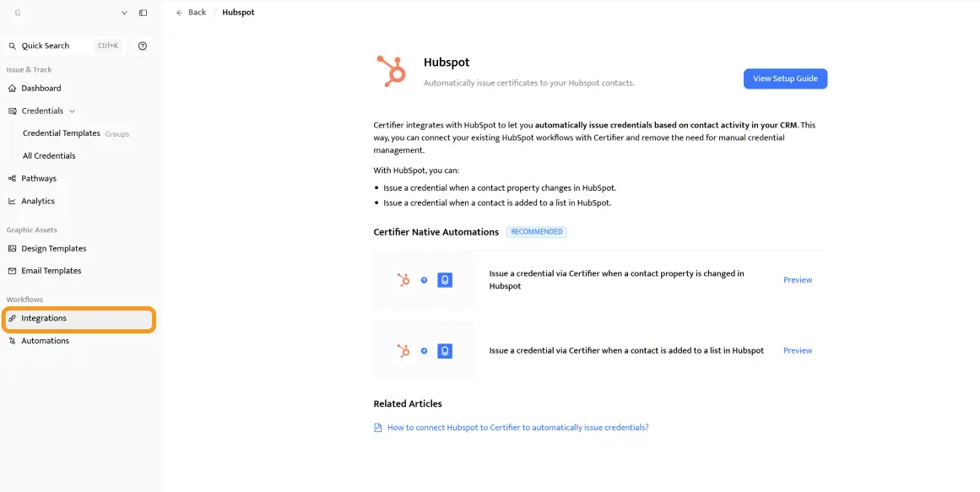Click the Automations icon in sidebar
This screenshot has height=492, width=980.
coord(12,341)
